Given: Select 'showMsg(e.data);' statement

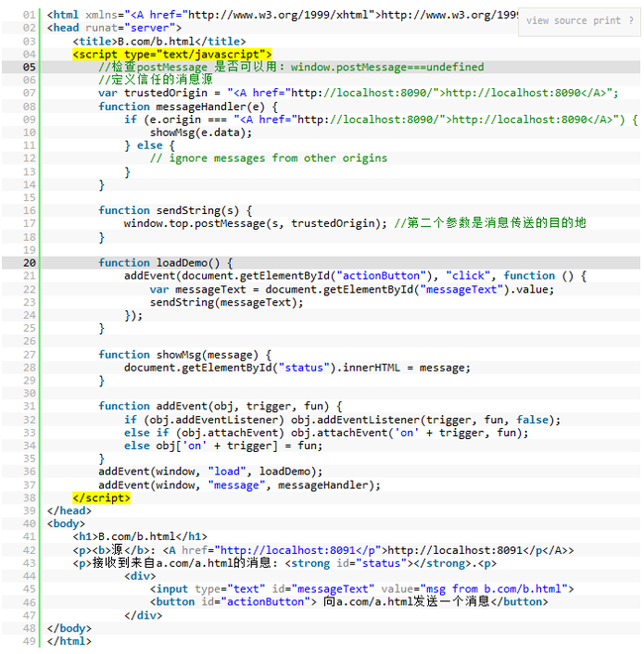Looking at the screenshot, I should (201, 133).
